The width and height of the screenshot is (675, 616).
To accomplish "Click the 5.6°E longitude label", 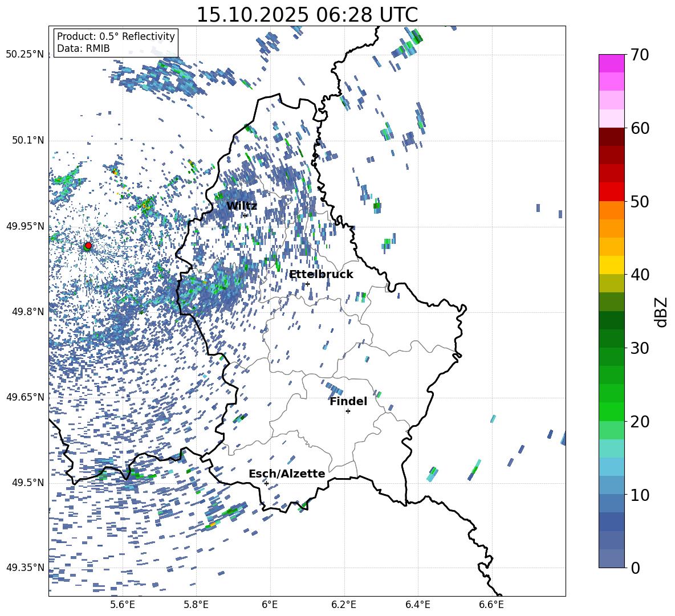I will point(123,605).
